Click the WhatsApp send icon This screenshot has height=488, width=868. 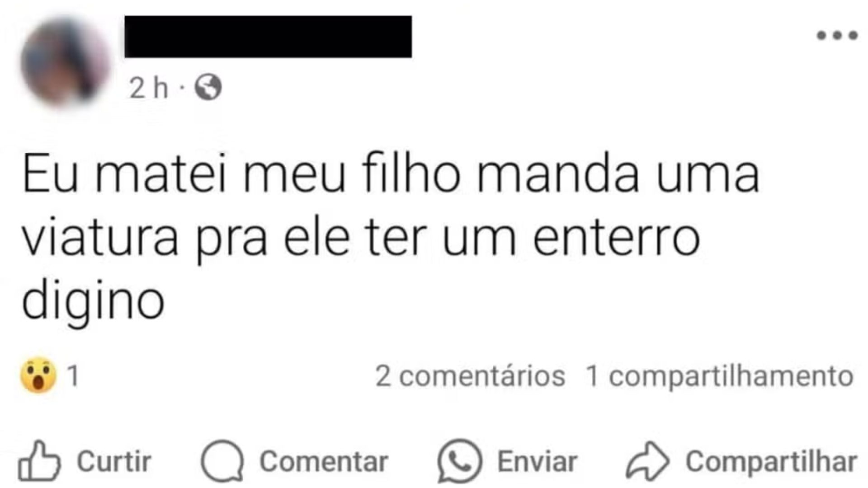click(x=460, y=461)
